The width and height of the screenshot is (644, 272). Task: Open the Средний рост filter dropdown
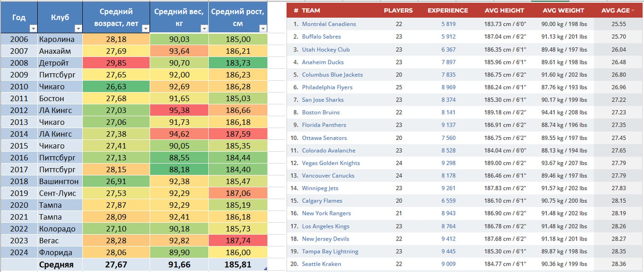[263, 29]
